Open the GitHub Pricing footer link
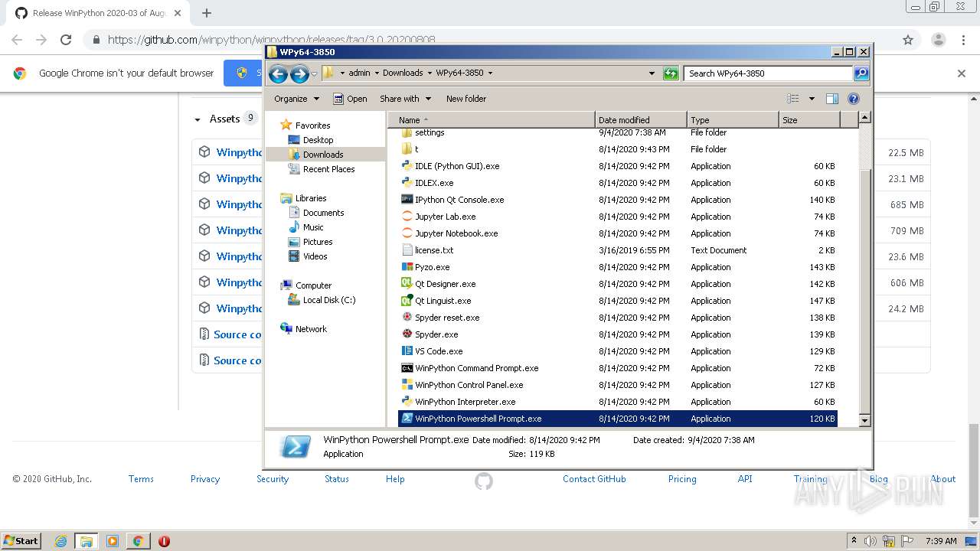The height and width of the screenshot is (551, 980). click(682, 479)
